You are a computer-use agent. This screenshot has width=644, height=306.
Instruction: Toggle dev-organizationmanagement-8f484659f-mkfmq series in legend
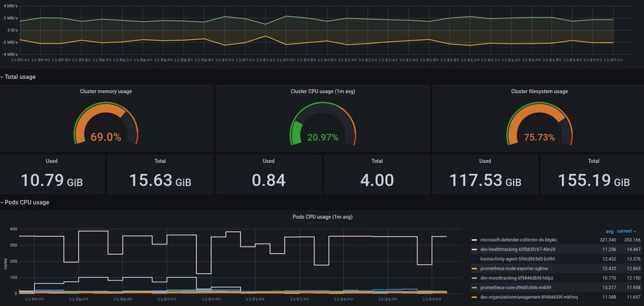tap(529, 297)
